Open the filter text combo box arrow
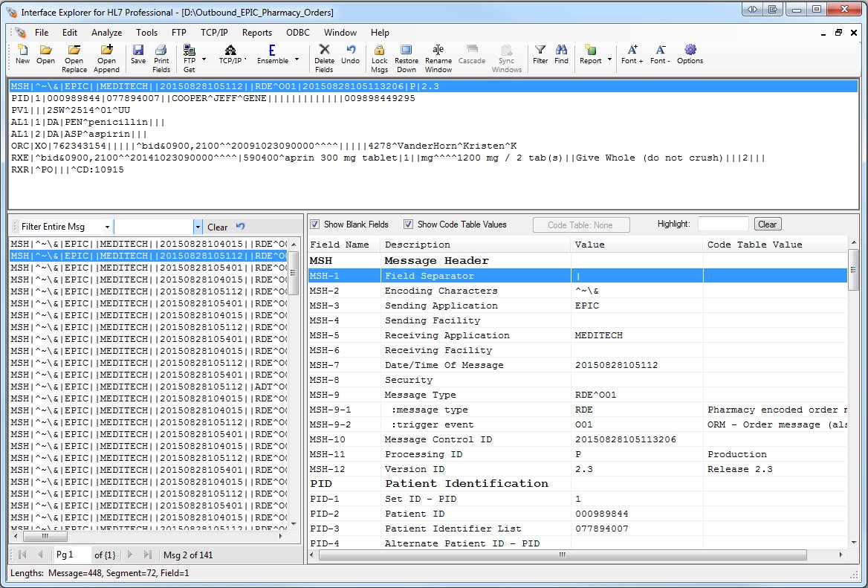The width and height of the screenshot is (868, 588). [x=198, y=227]
